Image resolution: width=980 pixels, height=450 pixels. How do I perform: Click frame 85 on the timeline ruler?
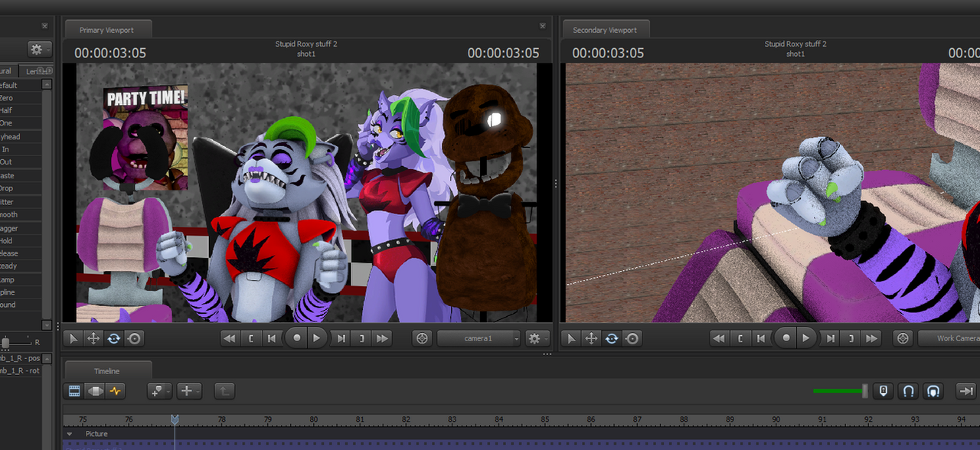545,419
